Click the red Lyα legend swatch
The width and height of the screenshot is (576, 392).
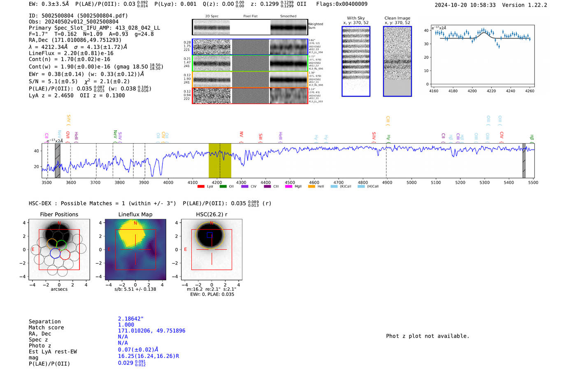(x=201, y=187)
